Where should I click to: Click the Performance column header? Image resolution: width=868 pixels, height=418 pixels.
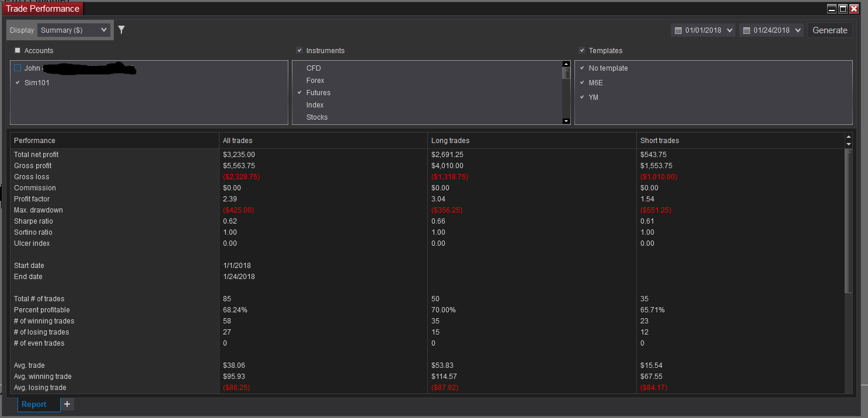point(114,141)
